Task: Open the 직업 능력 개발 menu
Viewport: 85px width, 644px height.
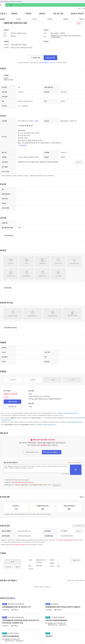Action: tap(58, 13)
